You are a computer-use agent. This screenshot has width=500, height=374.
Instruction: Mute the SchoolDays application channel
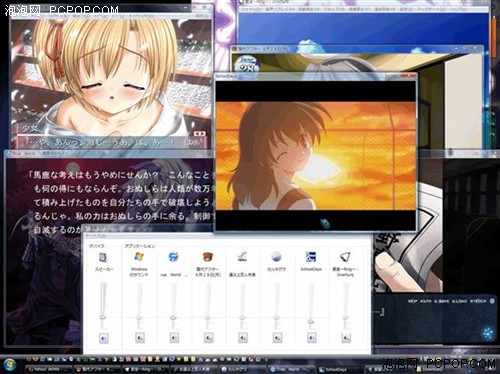(x=311, y=338)
